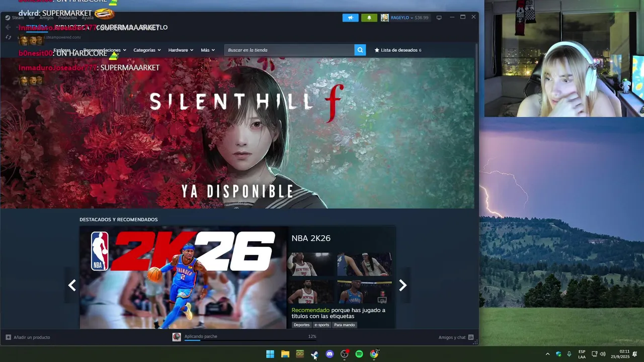Open Windows notification center bell
The height and width of the screenshot is (362, 644).
tap(635, 354)
